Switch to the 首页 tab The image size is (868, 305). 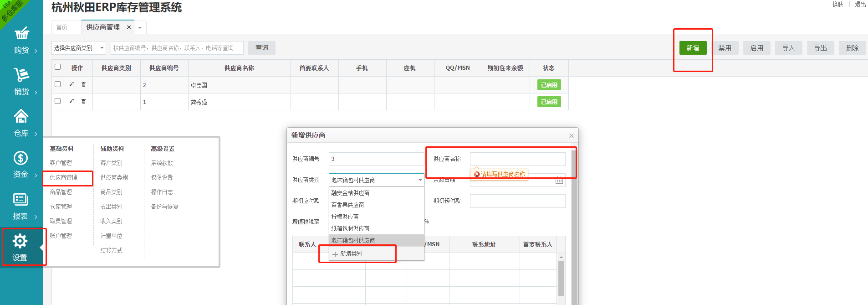click(x=62, y=27)
